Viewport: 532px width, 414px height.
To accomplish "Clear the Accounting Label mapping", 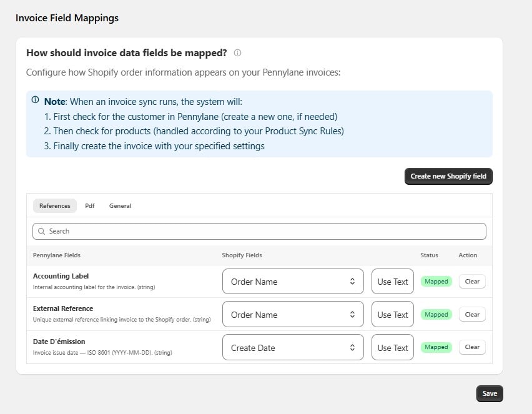I will (x=472, y=282).
